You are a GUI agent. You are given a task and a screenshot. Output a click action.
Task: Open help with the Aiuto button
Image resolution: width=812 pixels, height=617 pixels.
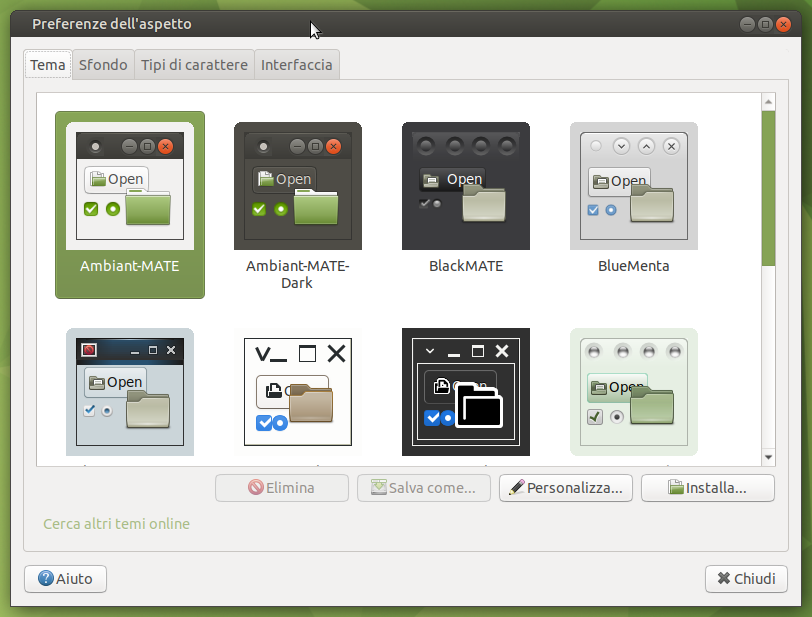(65, 578)
